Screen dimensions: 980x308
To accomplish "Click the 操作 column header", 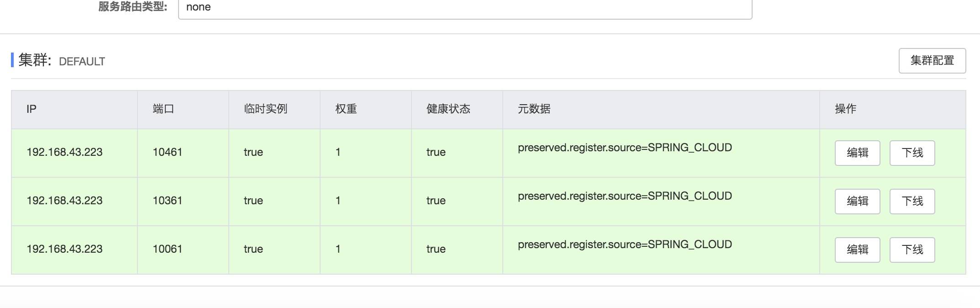I will point(845,109).
